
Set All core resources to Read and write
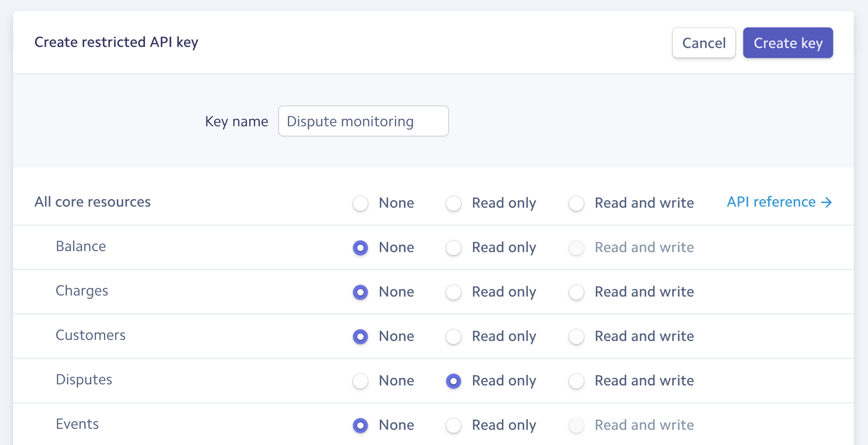tap(576, 203)
